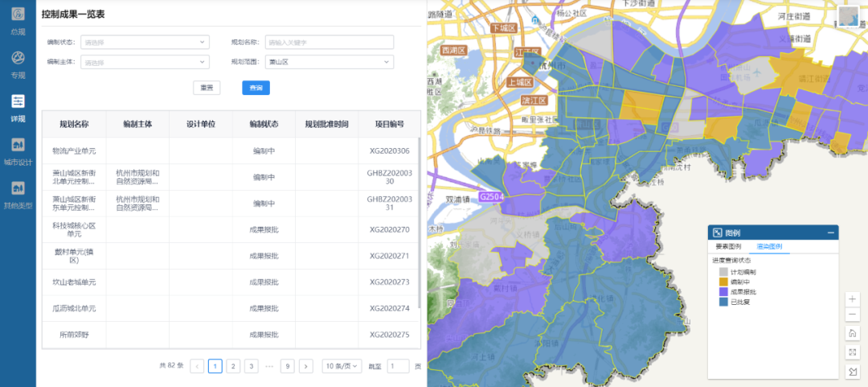Viewport: 868px width, 387px height.
Task: Click the orange 编制中 legend swatch
Action: (723, 282)
